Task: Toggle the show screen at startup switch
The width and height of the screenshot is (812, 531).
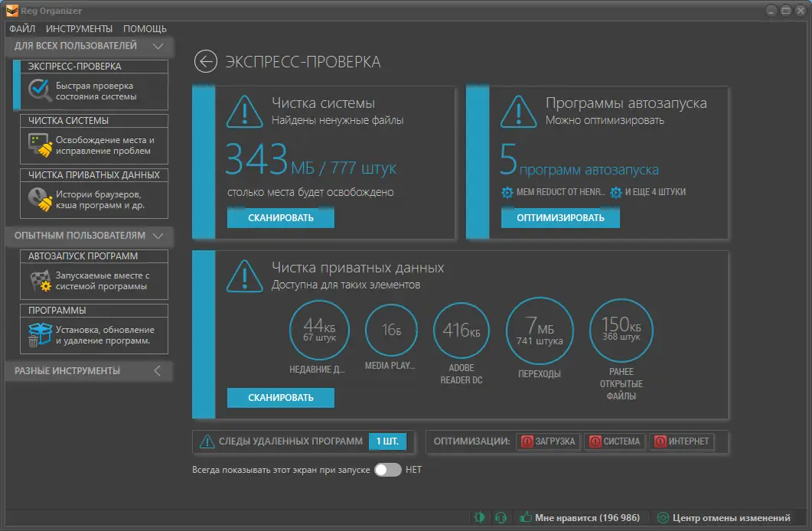Action: coord(387,471)
